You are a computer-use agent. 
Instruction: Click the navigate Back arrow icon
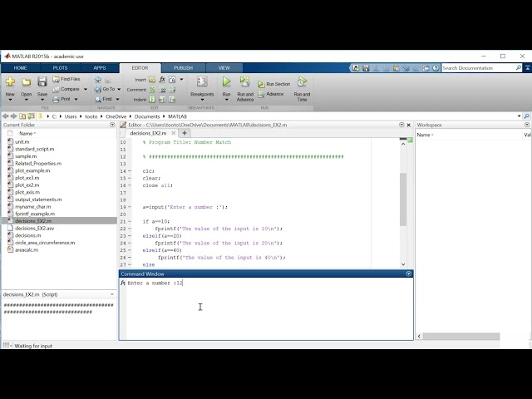98,80
